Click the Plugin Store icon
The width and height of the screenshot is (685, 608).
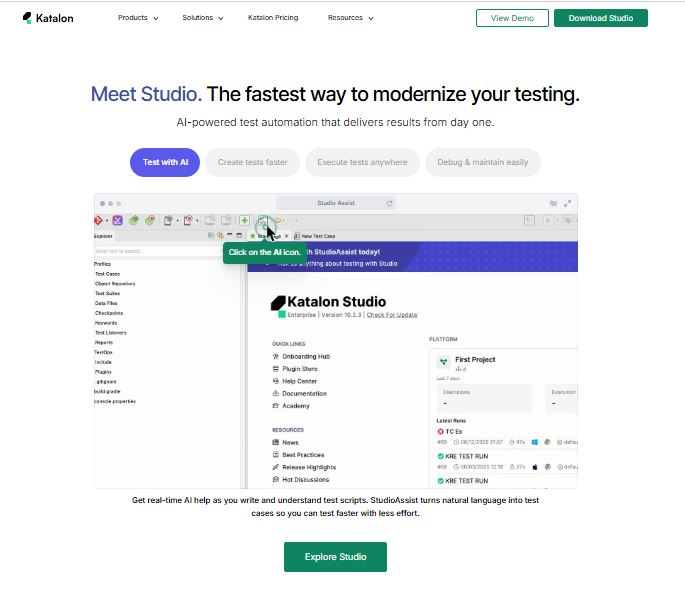coord(275,369)
